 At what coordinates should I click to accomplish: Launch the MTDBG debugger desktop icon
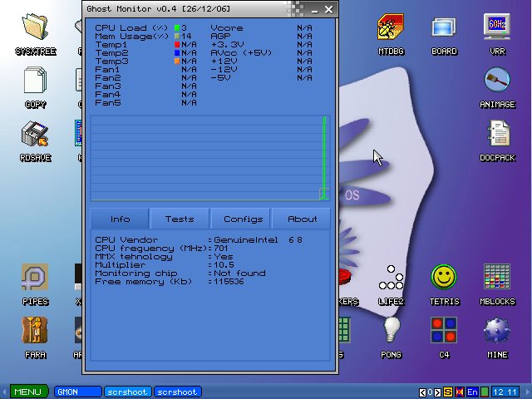[x=391, y=27]
